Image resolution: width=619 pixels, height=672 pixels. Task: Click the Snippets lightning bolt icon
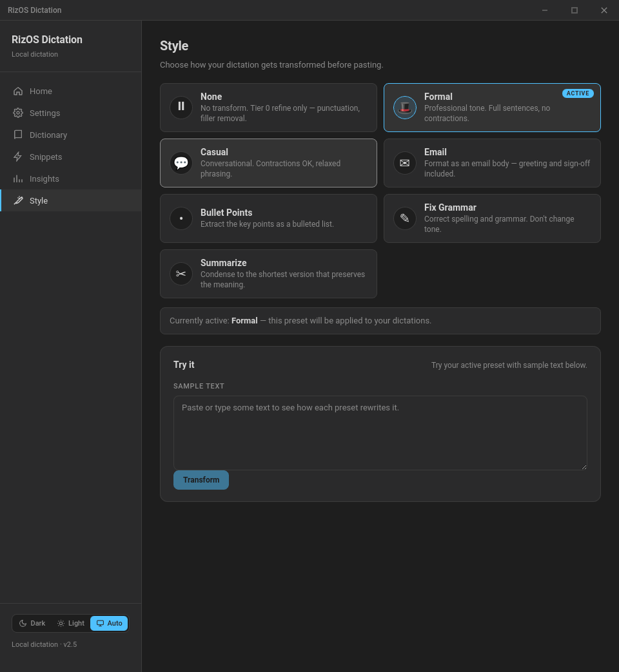18,157
